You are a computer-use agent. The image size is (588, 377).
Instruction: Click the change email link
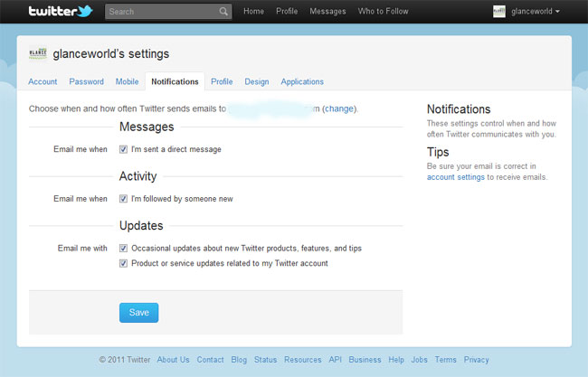[x=339, y=108]
